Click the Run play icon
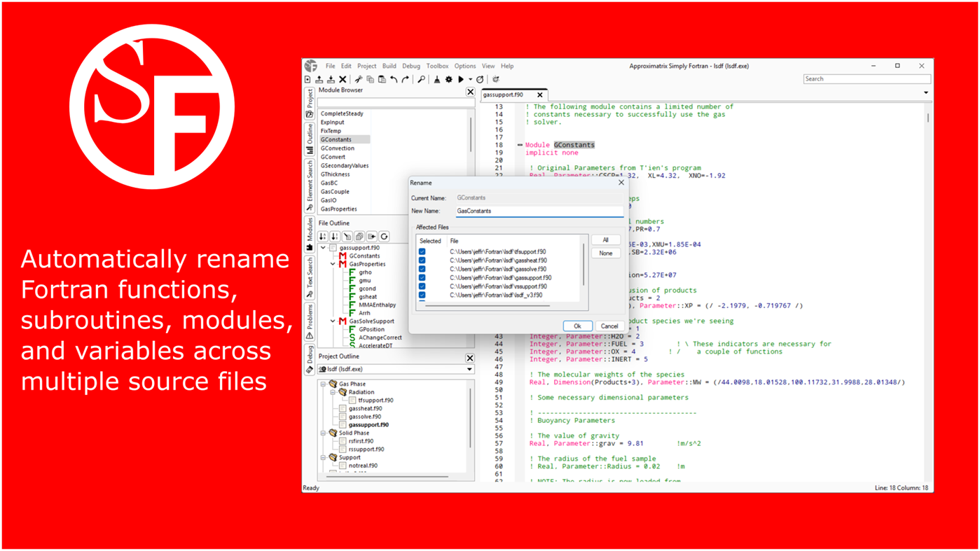This screenshot has height=551, width=980. pyautogui.click(x=460, y=80)
